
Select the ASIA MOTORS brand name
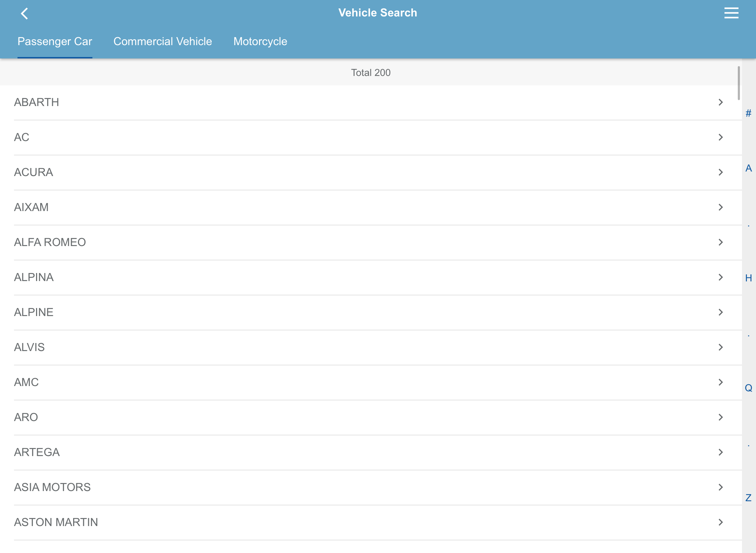(52, 487)
